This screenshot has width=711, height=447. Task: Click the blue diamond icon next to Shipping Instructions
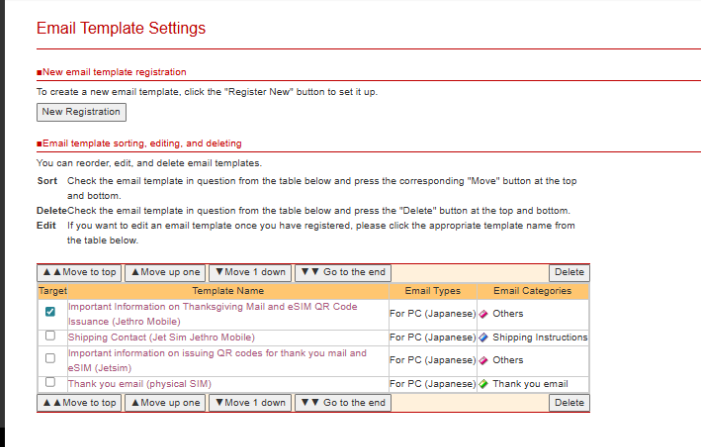(484, 338)
